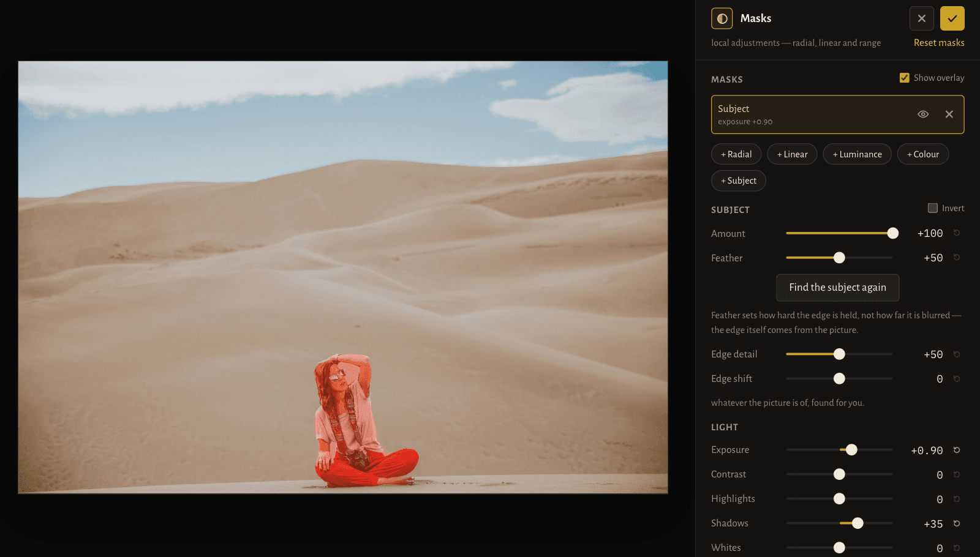Click the Amount value +100
This screenshot has height=557, width=980.
pos(930,233)
